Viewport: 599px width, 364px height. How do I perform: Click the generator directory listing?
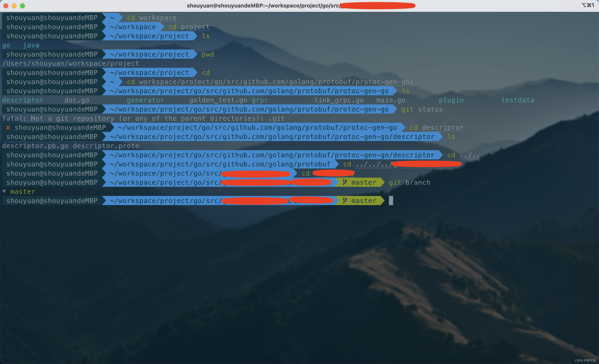[145, 100]
